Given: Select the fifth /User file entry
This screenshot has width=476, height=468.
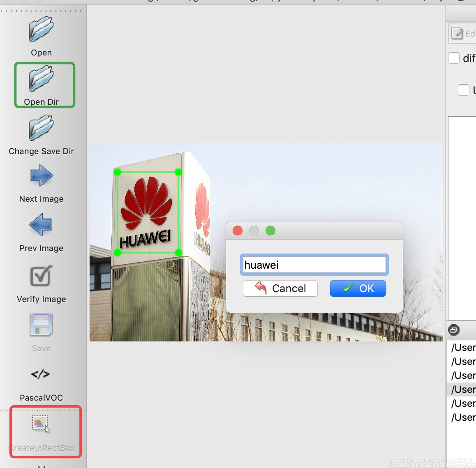Looking at the screenshot, I should [462, 403].
